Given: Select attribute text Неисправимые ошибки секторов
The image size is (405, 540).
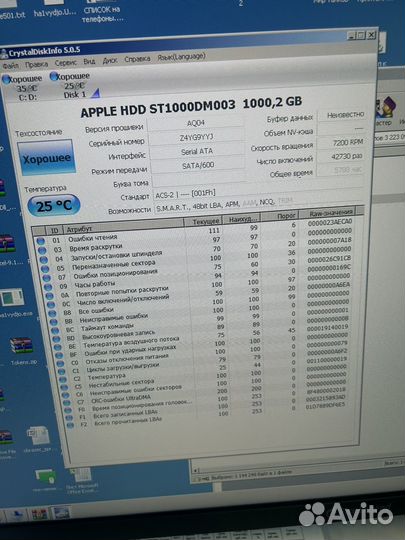Looking at the screenshot, I should pyautogui.click(x=135, y=390).
